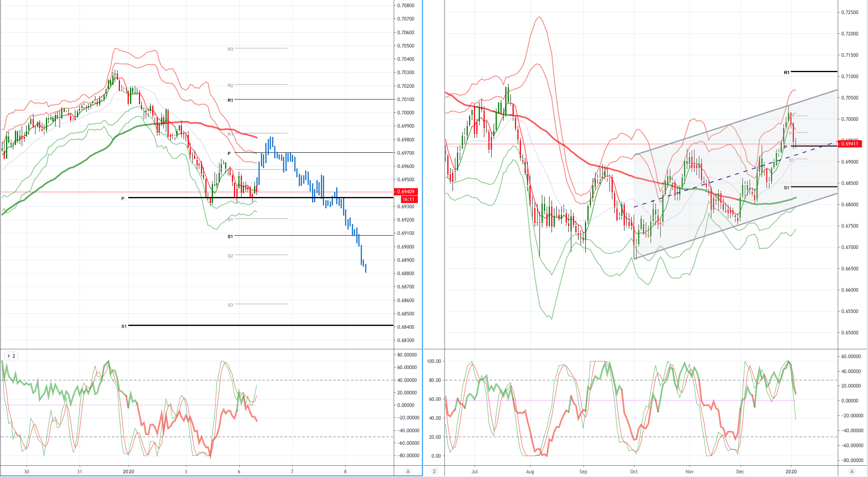
Task: Toggle auto scale A on right chart
Action: [x=851, y=471]
